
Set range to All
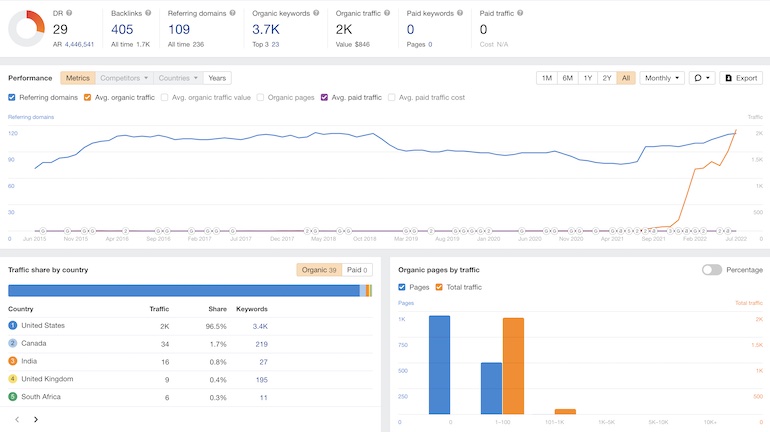626,78
